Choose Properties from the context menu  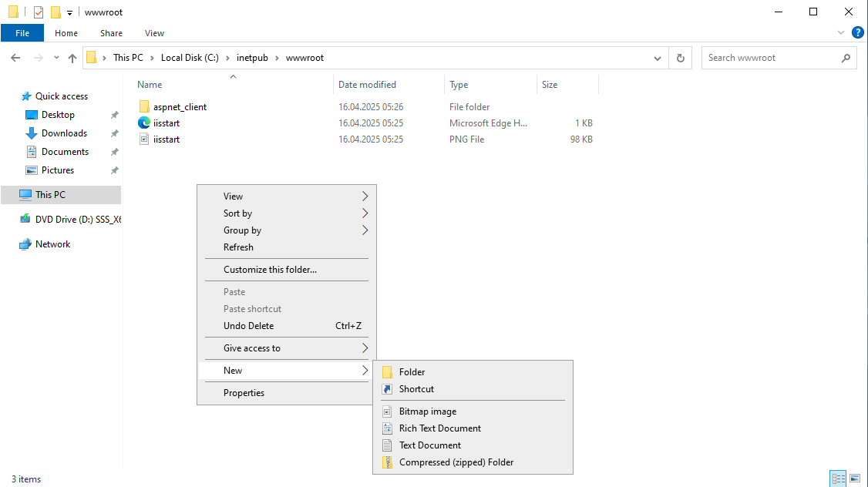[x=287, y=393]
